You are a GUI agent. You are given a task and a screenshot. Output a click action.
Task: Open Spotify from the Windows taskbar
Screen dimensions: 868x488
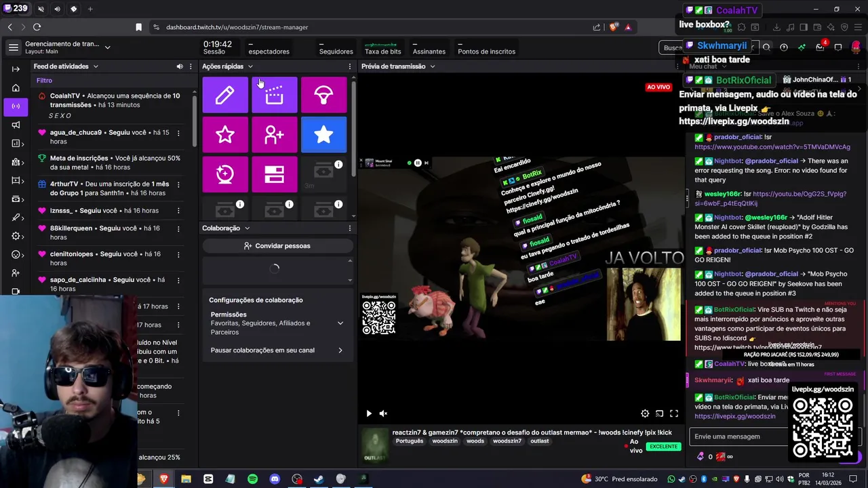pyautogui.click(x=252, y=479)
